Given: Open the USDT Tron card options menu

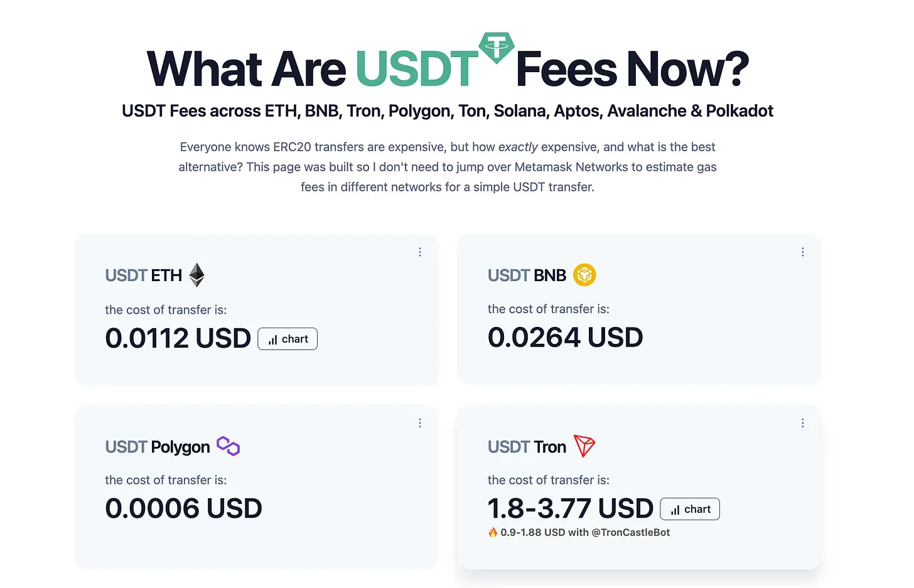Looking at the screenshot, I should click(802, 423).
